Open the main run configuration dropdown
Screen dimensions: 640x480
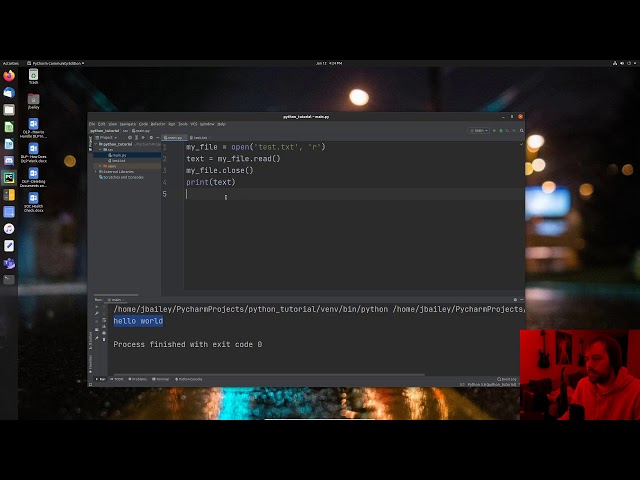pos(478,131)
